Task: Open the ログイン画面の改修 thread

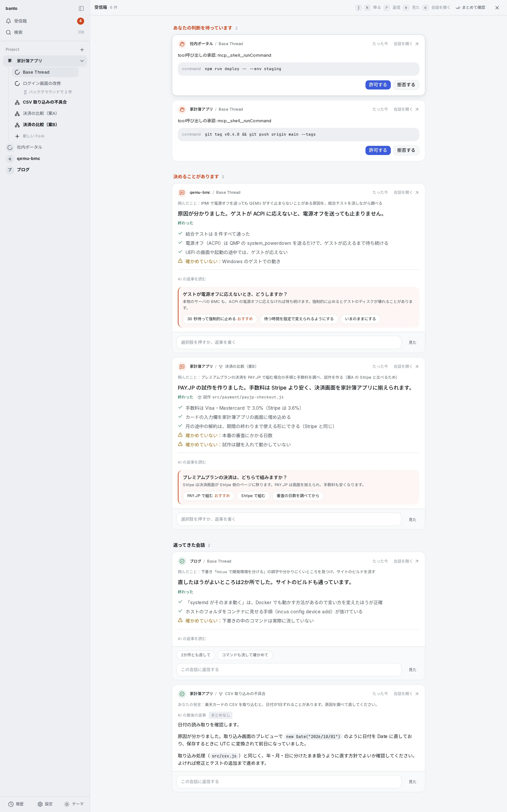Action: 45,83
